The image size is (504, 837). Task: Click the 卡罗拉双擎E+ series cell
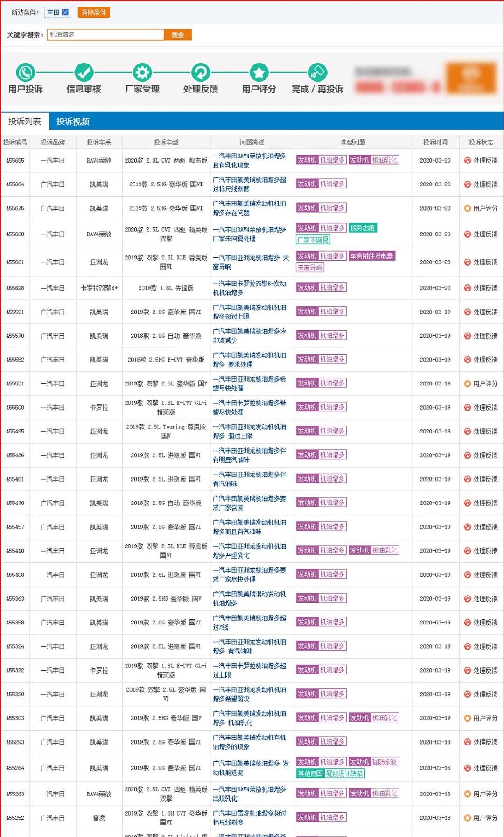click(x=99, y=288)
